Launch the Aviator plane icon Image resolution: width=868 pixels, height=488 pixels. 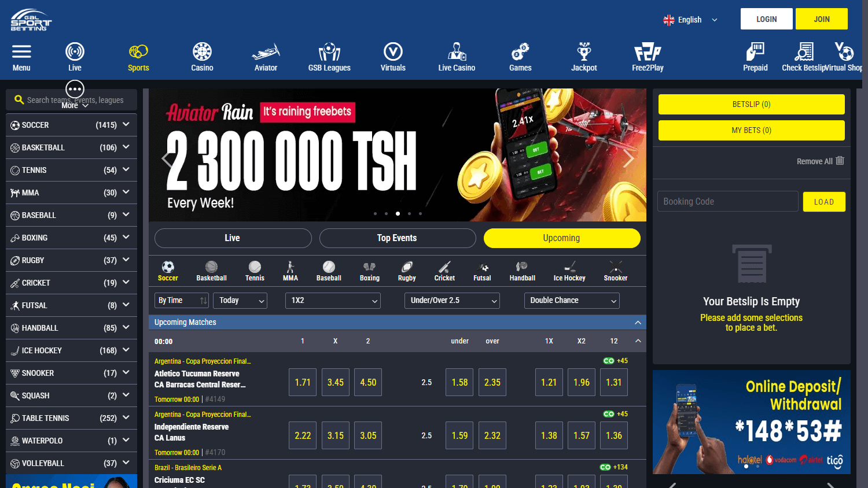coord(266,52)
